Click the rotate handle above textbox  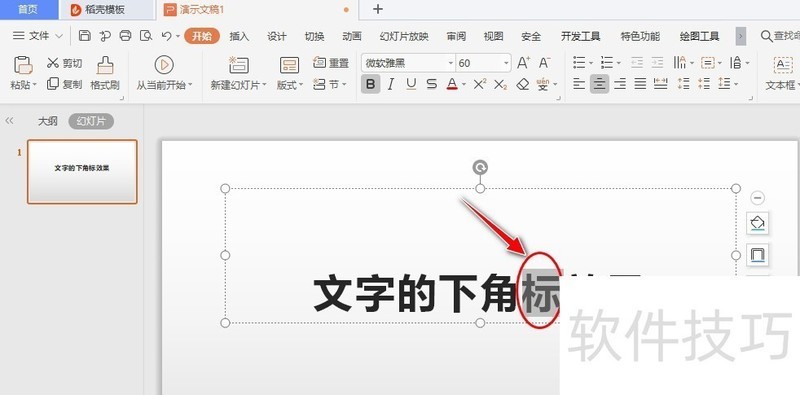pos(480,167)
